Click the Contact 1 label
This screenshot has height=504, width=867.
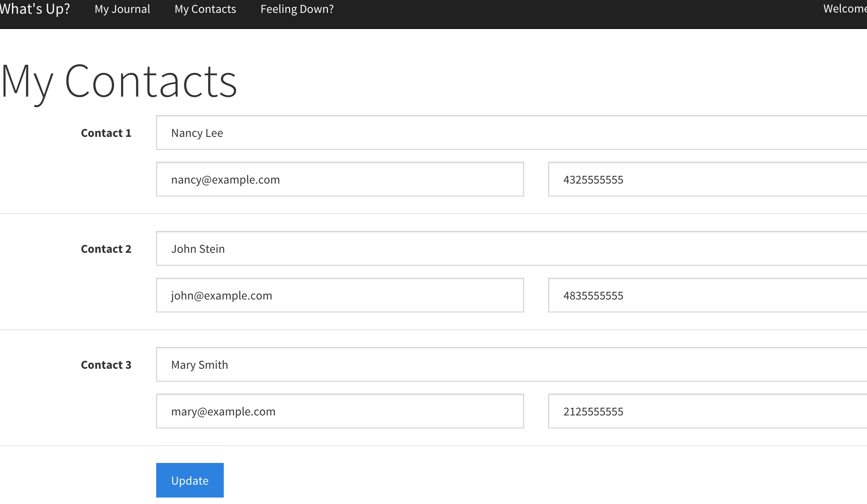coord(106,133)
